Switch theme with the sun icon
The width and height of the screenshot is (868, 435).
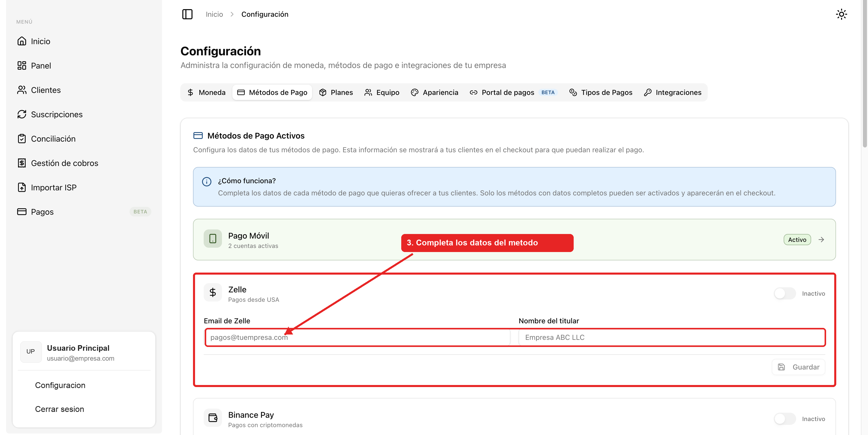(841, 14)
